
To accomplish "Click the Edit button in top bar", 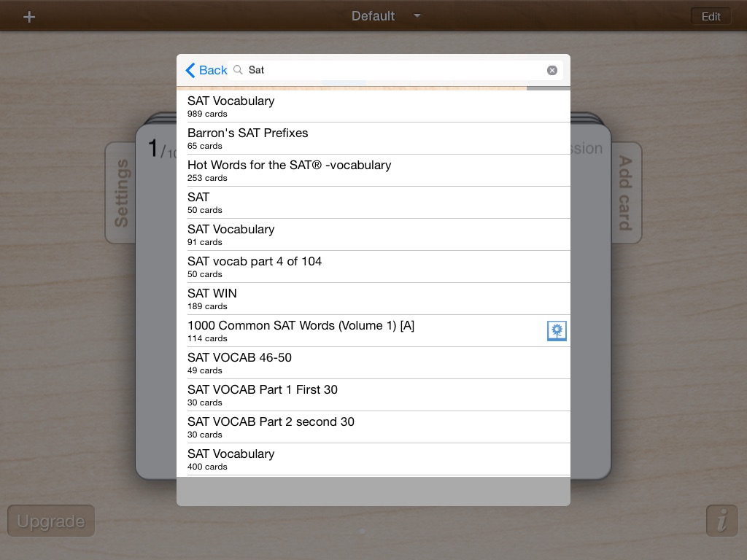I will 711,17.
